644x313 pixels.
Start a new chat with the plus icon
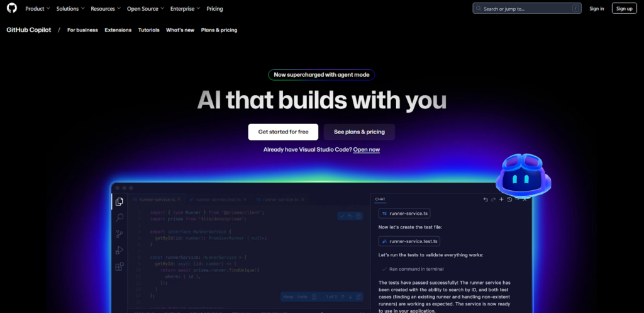(x=501, y=200)
